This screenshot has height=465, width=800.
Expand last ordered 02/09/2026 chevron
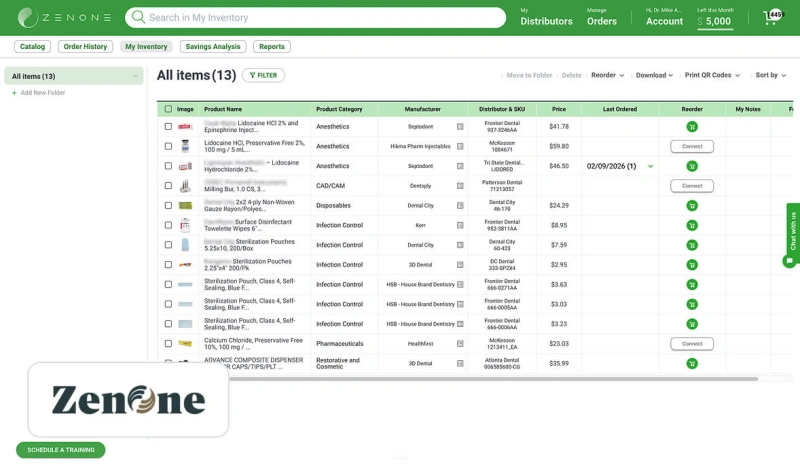(651, 166)
